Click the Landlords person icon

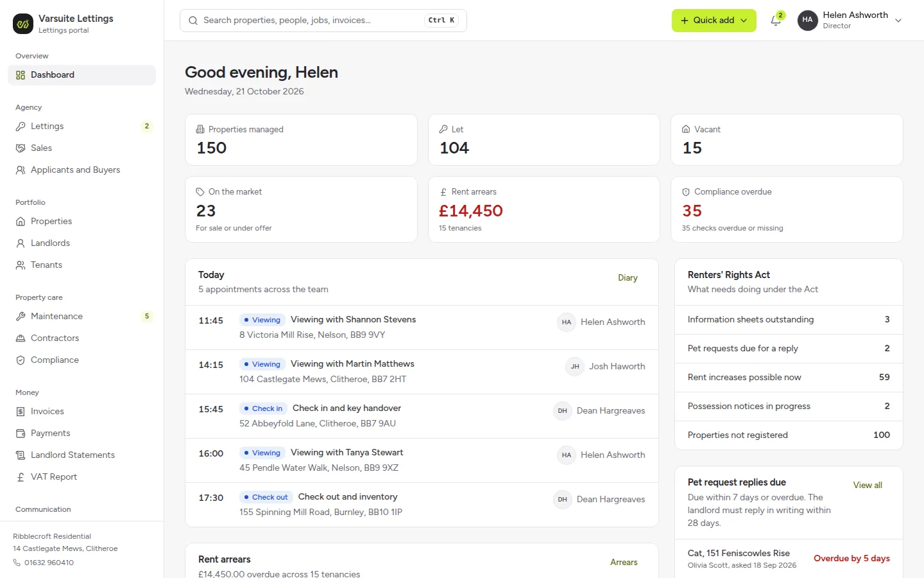tap(21, 243)
